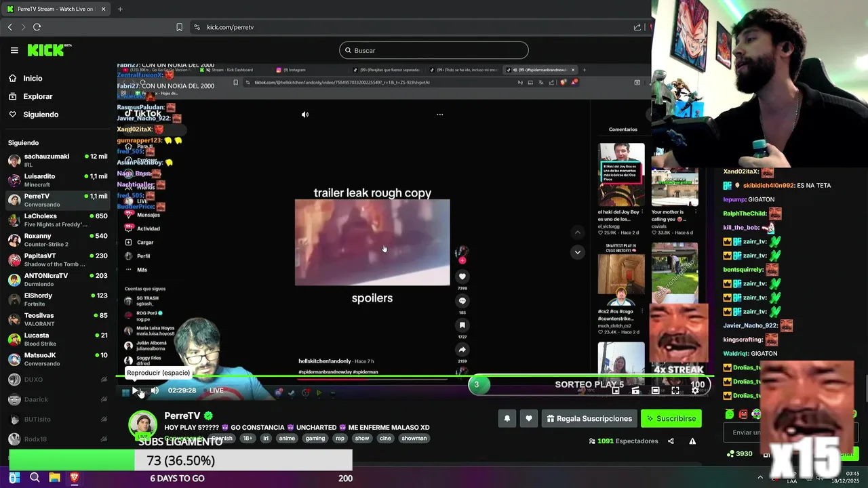This screenshot has width=868, height=488.
Task: Click the Inicio home icon in sidebar
Action: pyautogui.click(x=13, y=78)
